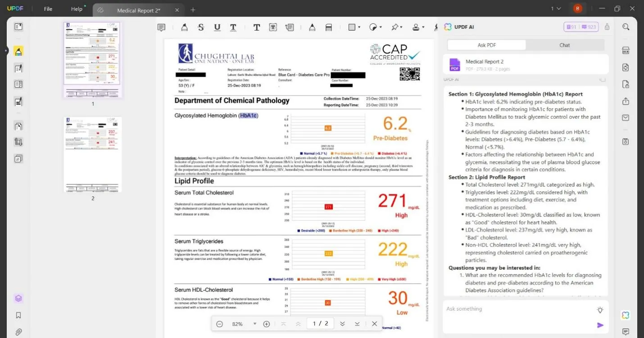Click the lightbulb prompt icon in Ask box
644x338 pixels.
pyautogui.click(x=600, y=310)
